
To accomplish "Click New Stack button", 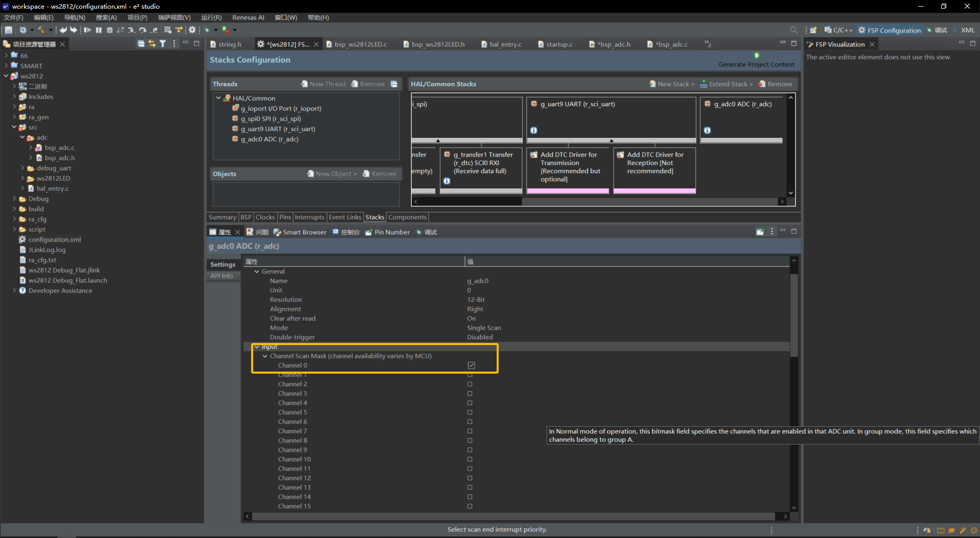I will [x=672, y=84].
